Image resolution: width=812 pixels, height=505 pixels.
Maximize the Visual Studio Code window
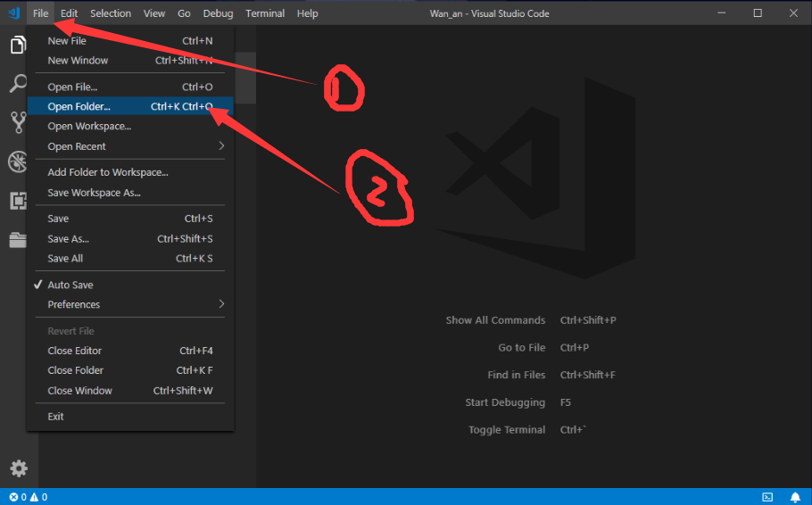[757, 13]
